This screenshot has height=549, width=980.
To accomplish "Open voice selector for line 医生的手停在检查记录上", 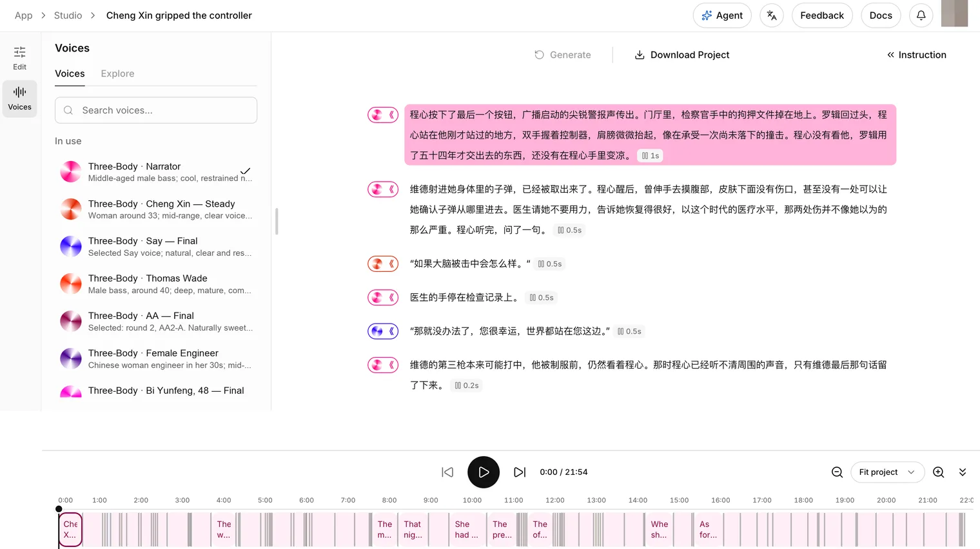I will point(383,298).
